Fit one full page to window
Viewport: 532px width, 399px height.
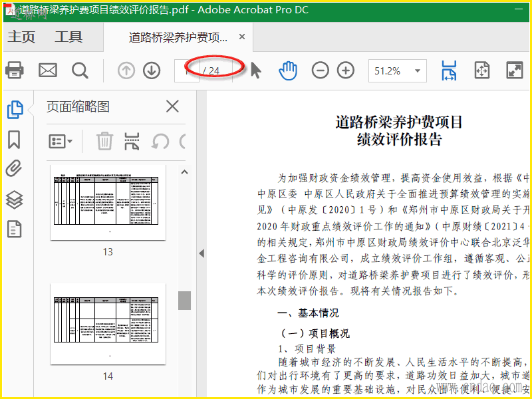[x=482, y=70]
